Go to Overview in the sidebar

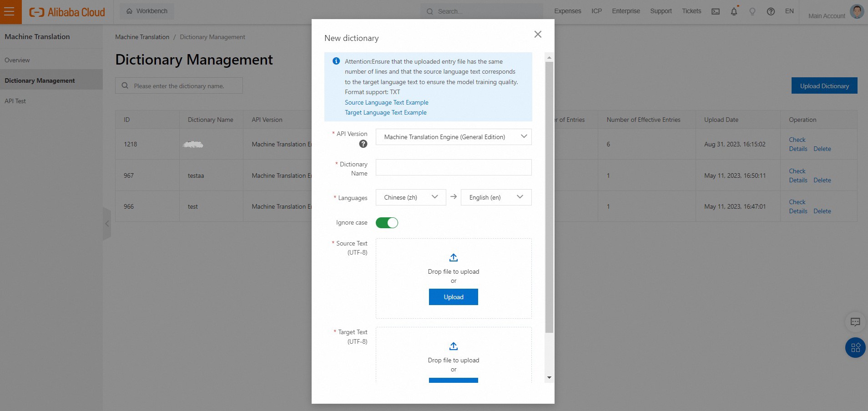[x=17, y=60]
